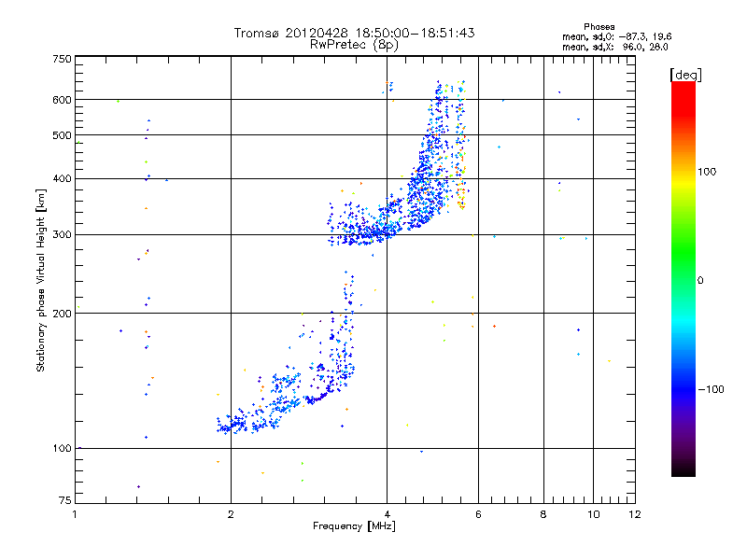Click the 'Stationary phase Virtual Height [km]' axis title
747x560 pixels.
(40, 280)
